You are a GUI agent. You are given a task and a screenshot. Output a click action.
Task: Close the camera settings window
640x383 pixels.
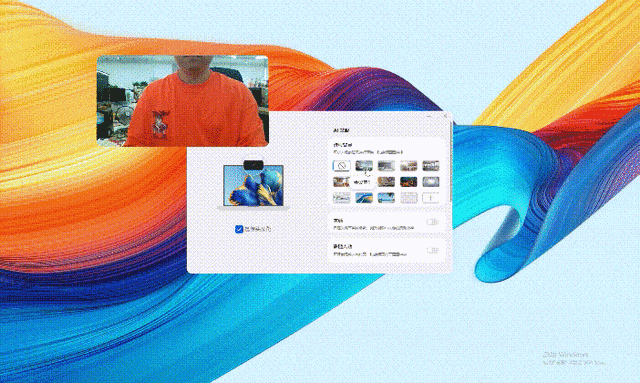(x=445, y=116)
